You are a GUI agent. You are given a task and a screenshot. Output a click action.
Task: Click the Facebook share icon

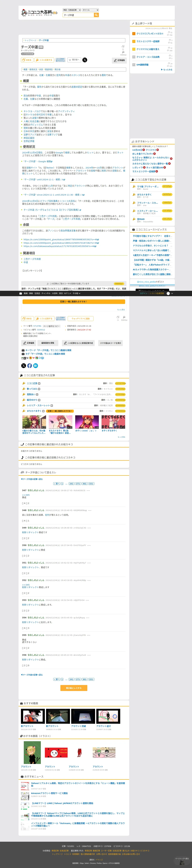coord(30,366)
